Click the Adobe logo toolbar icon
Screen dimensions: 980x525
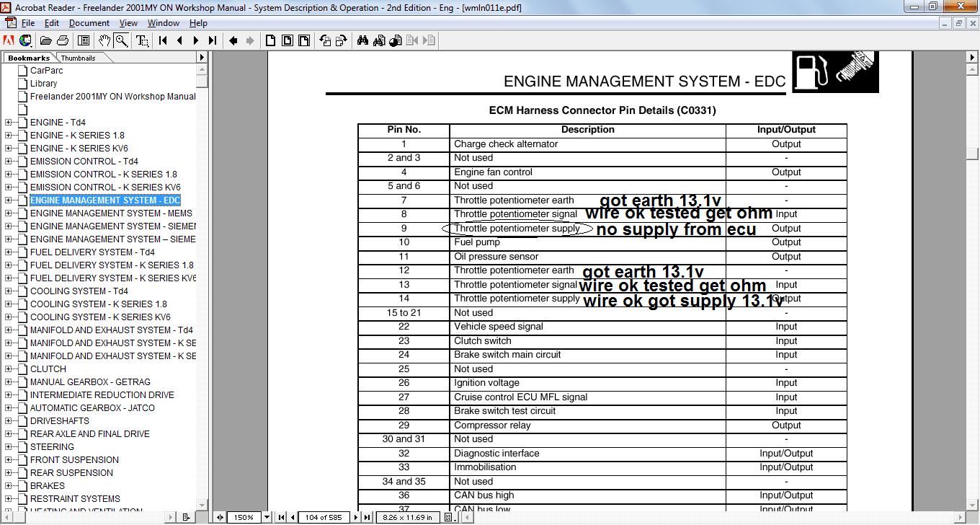coord(10,40)
